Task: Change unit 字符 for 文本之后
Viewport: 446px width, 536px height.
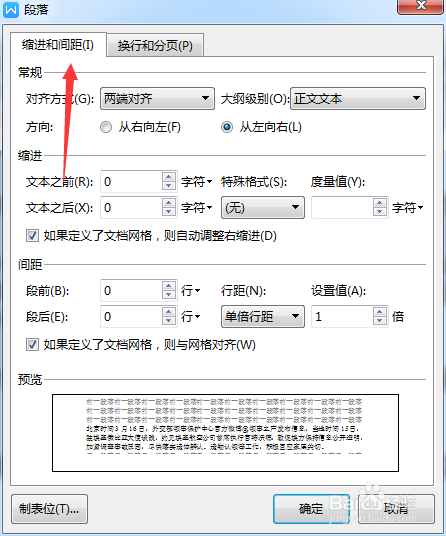Action: click(x=197, y=207)
